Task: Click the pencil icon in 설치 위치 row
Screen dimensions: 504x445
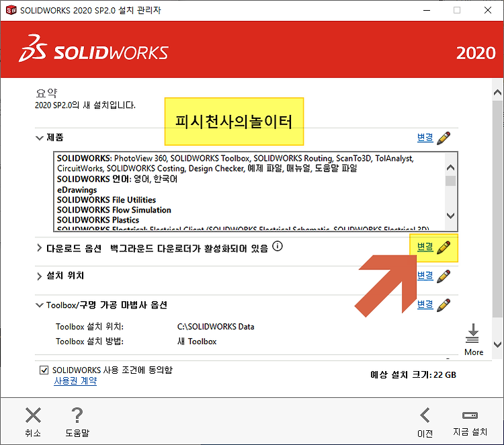Action: click(x=444, y=276)
